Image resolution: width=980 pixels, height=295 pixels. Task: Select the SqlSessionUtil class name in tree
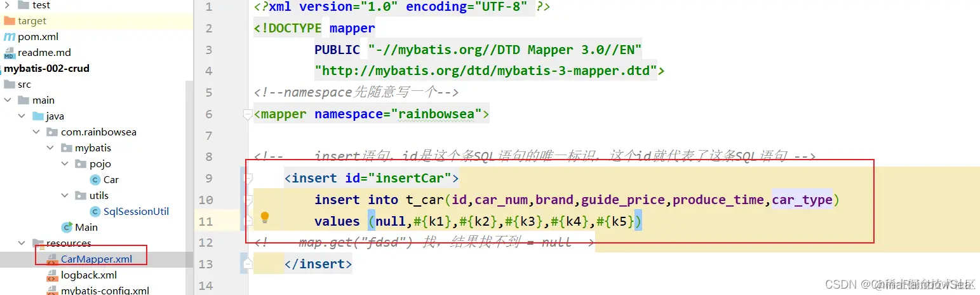coord(136,212)
